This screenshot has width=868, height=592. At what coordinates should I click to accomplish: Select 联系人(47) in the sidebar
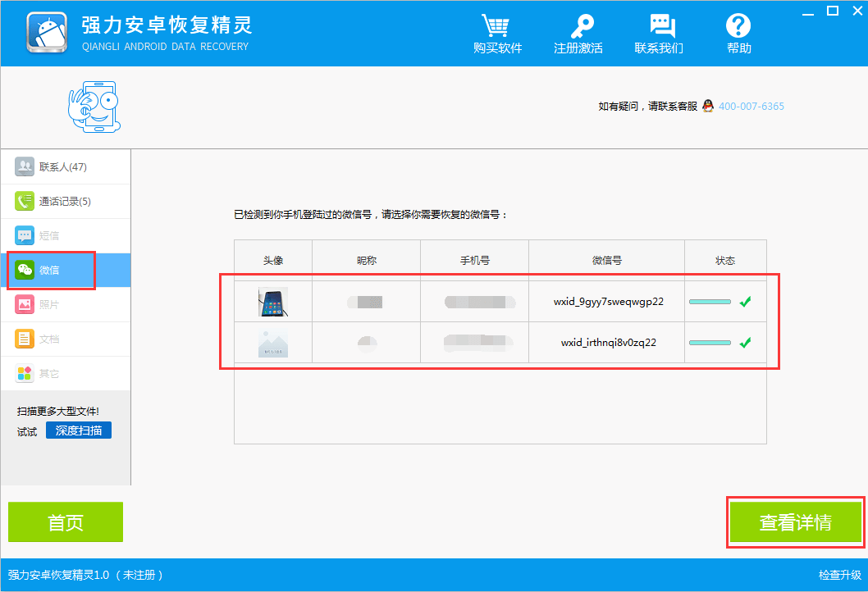click(66, 166)
